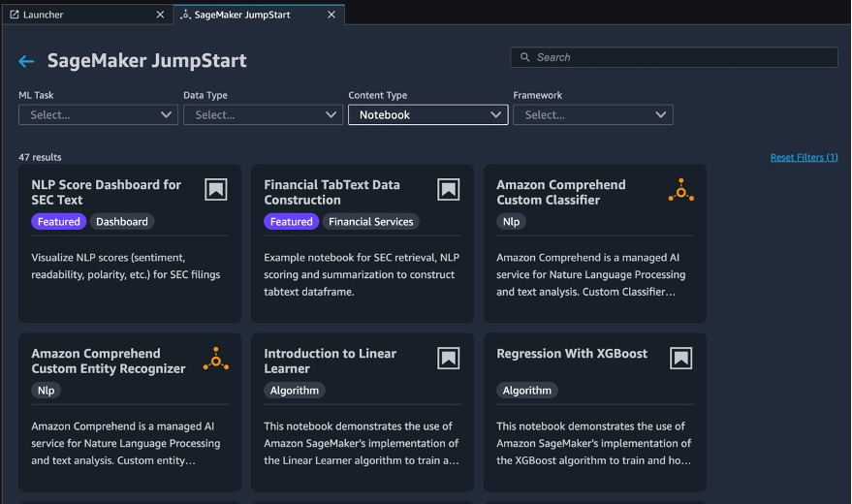The width and height of the screenshot is (852, 504).
Task: Close the SageMaker JumpStart tab
Action: click(x=331, y=15)
